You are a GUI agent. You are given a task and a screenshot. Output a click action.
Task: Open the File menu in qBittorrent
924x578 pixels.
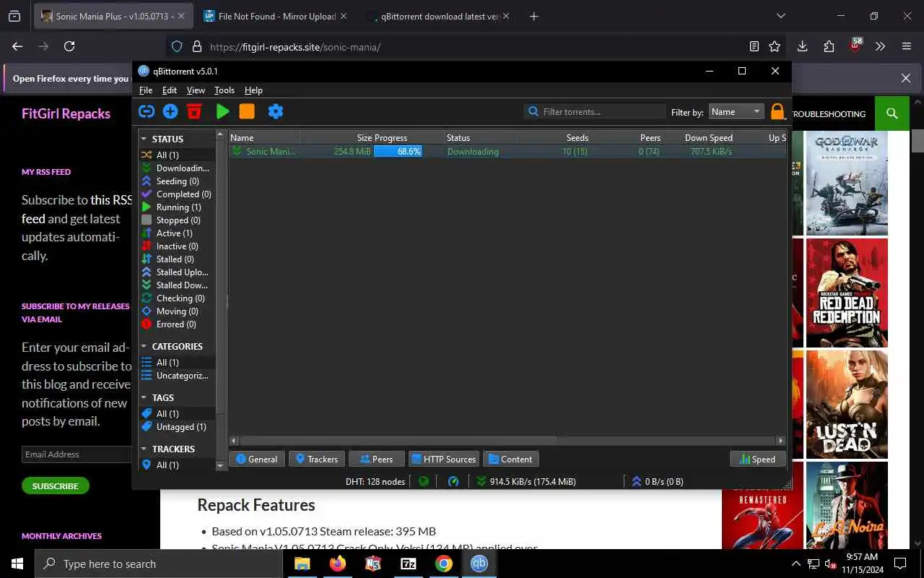146,90
